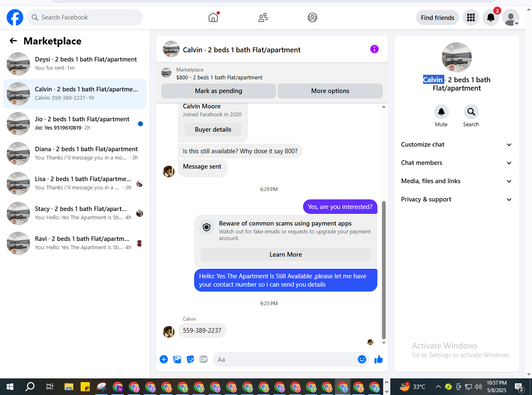The width and height of the screenshot is (532, 395).
Task: Click the "Marketplace" heading in left panel
Action: (x=52, y=41)
